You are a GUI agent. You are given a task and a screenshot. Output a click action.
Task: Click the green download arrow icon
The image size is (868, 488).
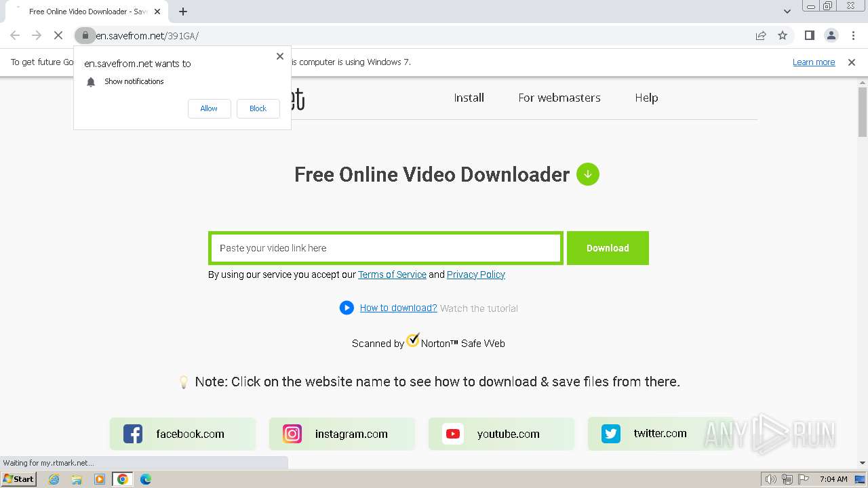pyautogui.click(x=588, y=174)
